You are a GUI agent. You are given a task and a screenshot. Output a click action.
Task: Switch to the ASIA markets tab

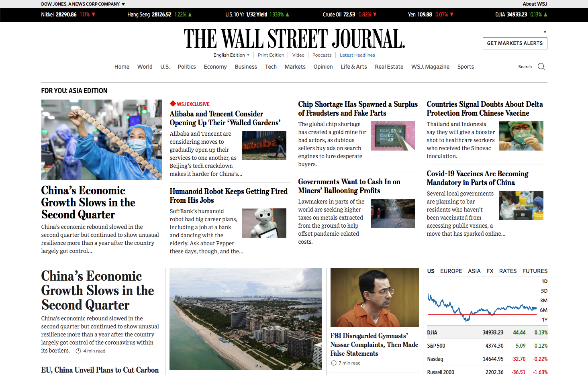[x=474, y=271]
